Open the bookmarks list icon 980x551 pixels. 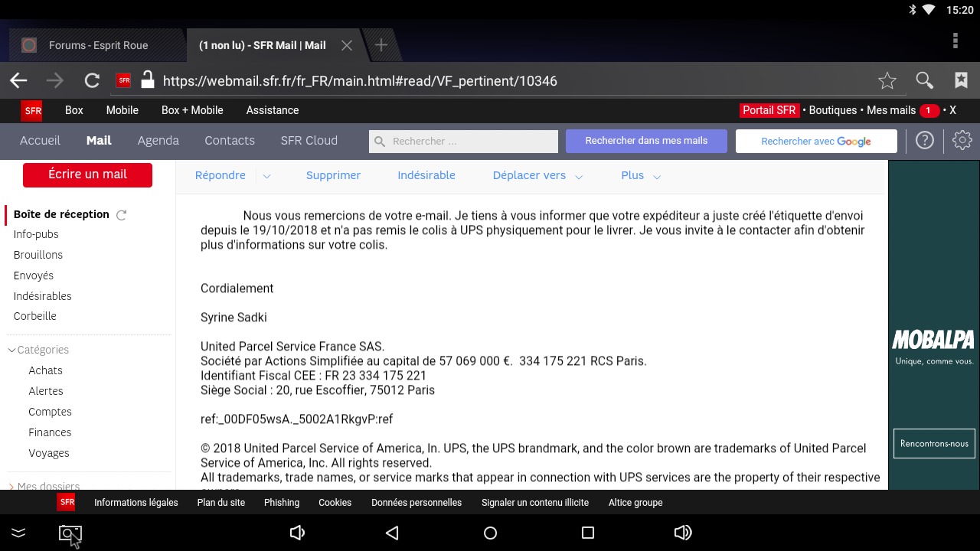coord(962,80)
